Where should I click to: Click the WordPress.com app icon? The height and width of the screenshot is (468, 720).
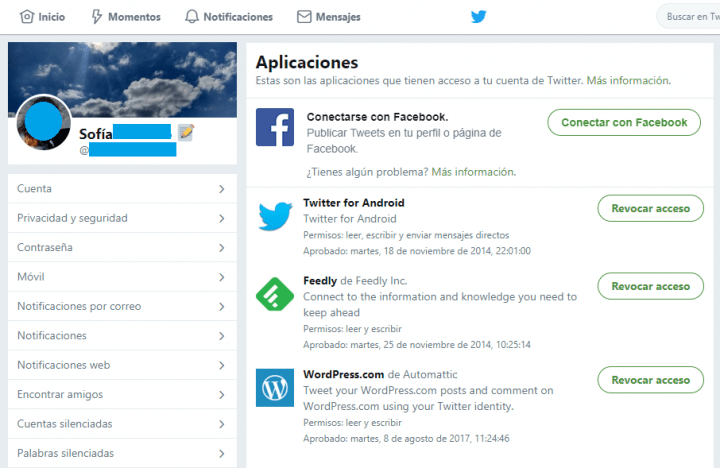pyautogui.click(x=275, y=388)
